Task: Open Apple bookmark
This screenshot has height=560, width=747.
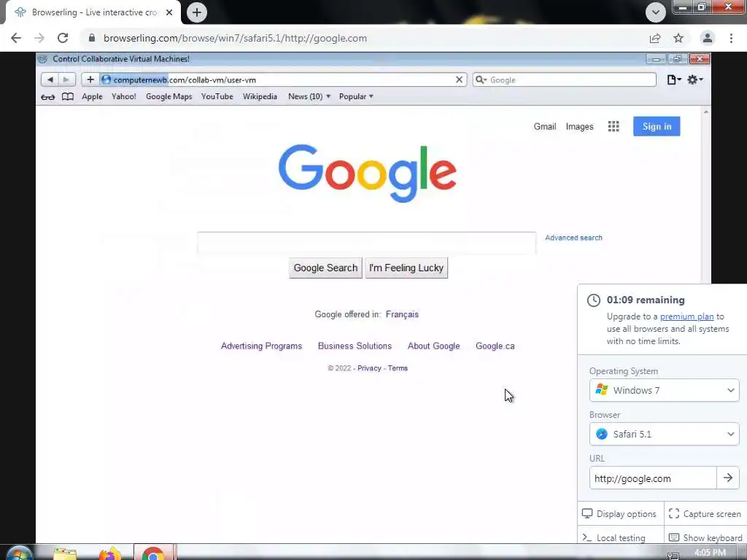Action: [x=92, y=97]
